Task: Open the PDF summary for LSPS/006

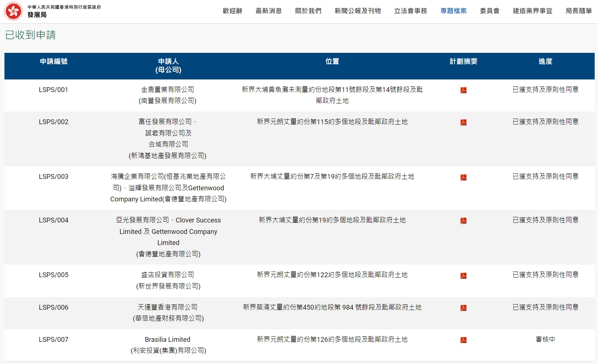Action: (463, 308)
